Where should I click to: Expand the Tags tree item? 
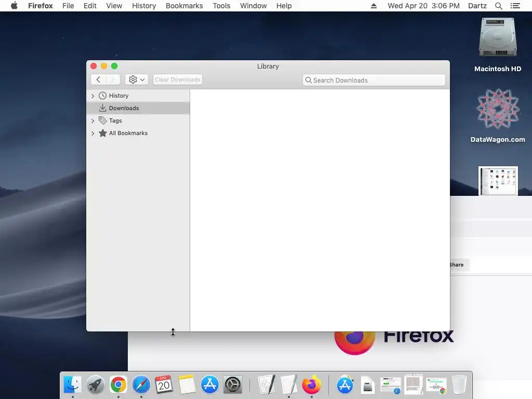[x=92, y=121]
